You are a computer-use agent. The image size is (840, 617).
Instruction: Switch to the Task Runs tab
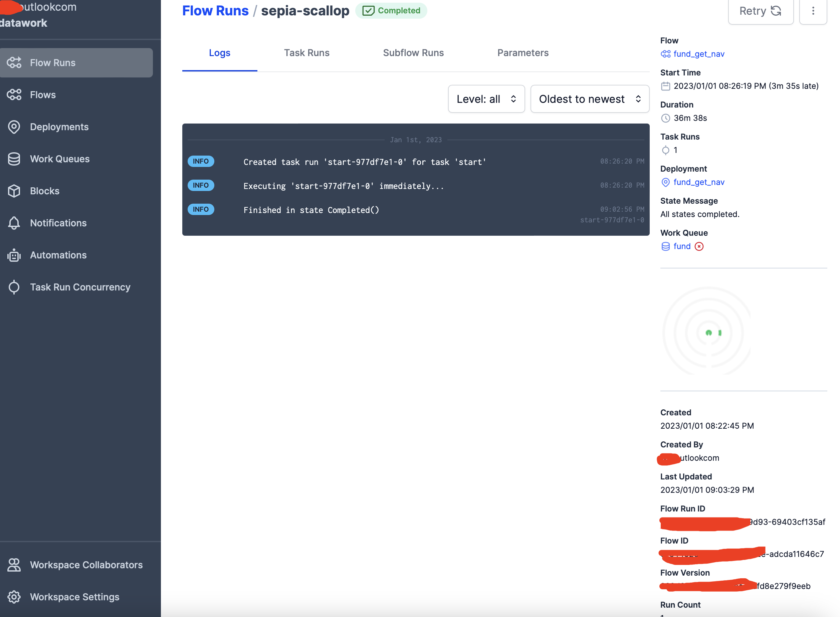coord(306,53)
